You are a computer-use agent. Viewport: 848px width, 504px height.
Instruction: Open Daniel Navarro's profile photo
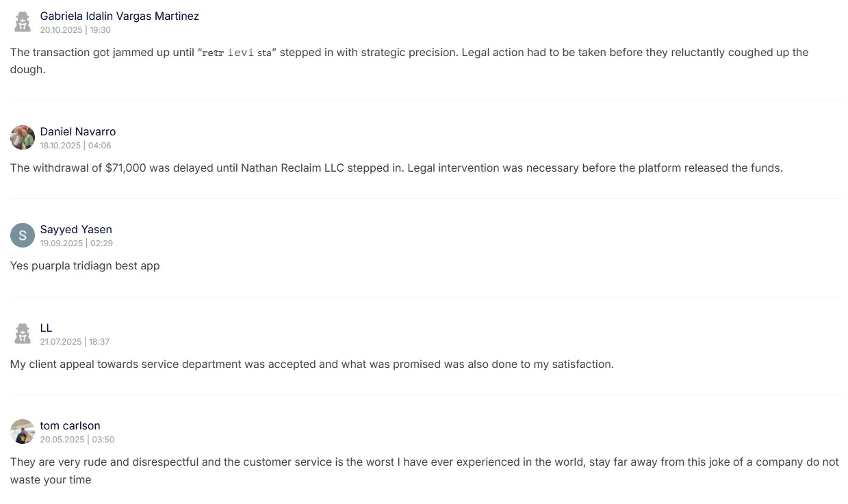(x=23, y=137)
